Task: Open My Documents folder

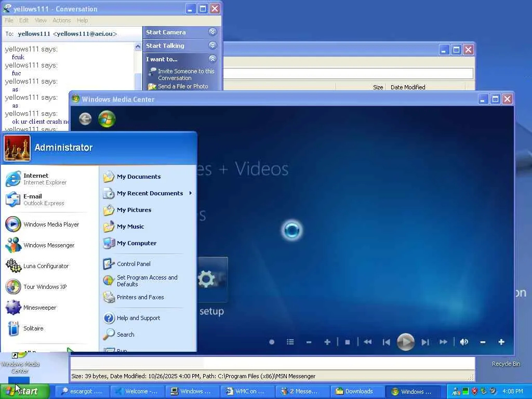Action: [x=132, y=177]
